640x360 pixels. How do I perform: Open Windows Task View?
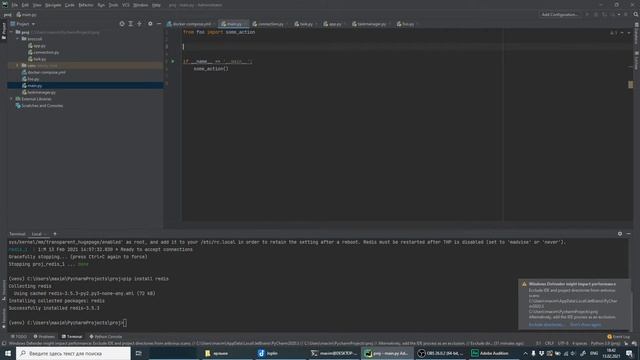pos(138,353)
